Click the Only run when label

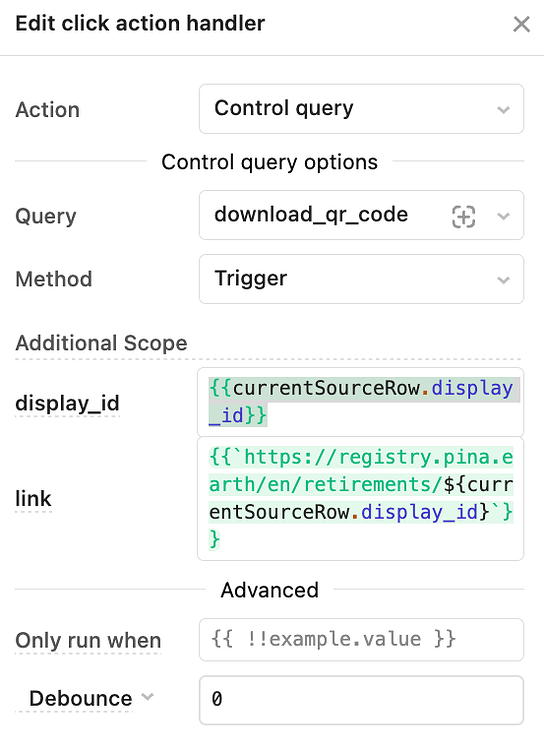[x=88, y=640]
